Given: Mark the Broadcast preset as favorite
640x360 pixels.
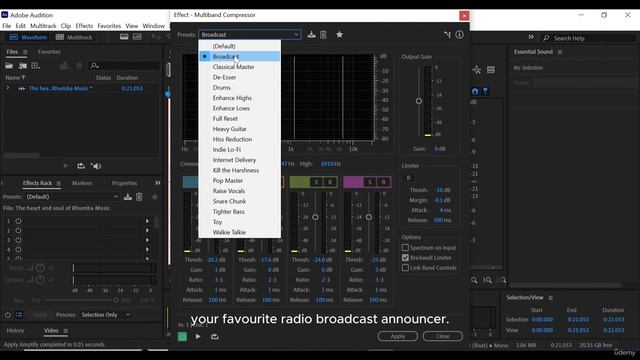Looking at the screenshot, I should click(339, 35).
